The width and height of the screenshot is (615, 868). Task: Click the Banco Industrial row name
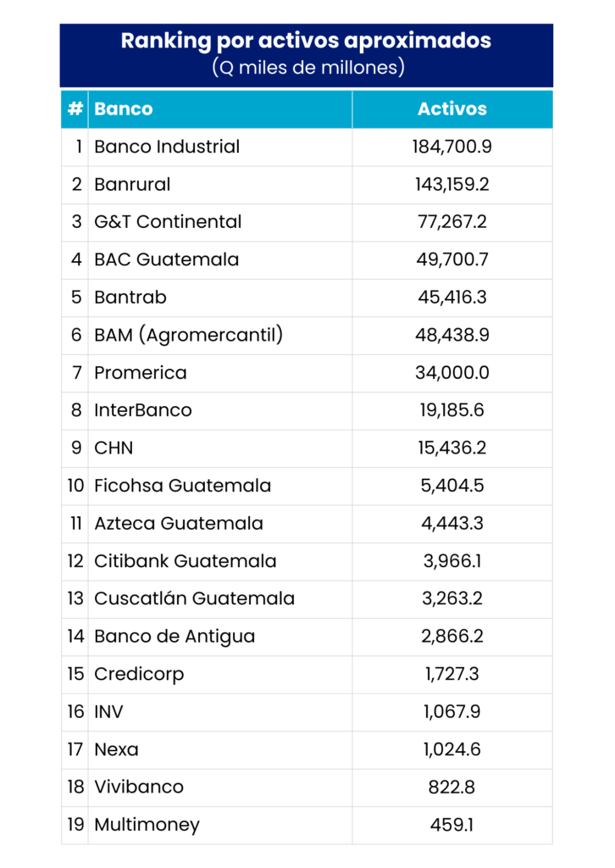click(167, 147)
